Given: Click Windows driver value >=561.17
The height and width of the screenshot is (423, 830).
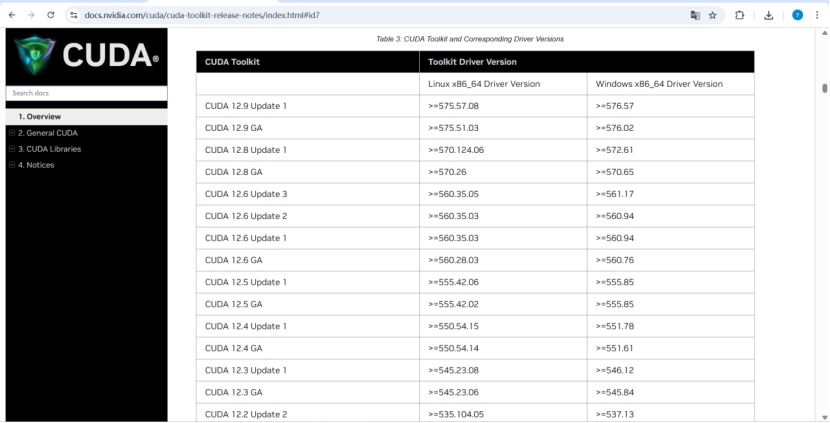Looking at the screenshot, I should 615,194.
